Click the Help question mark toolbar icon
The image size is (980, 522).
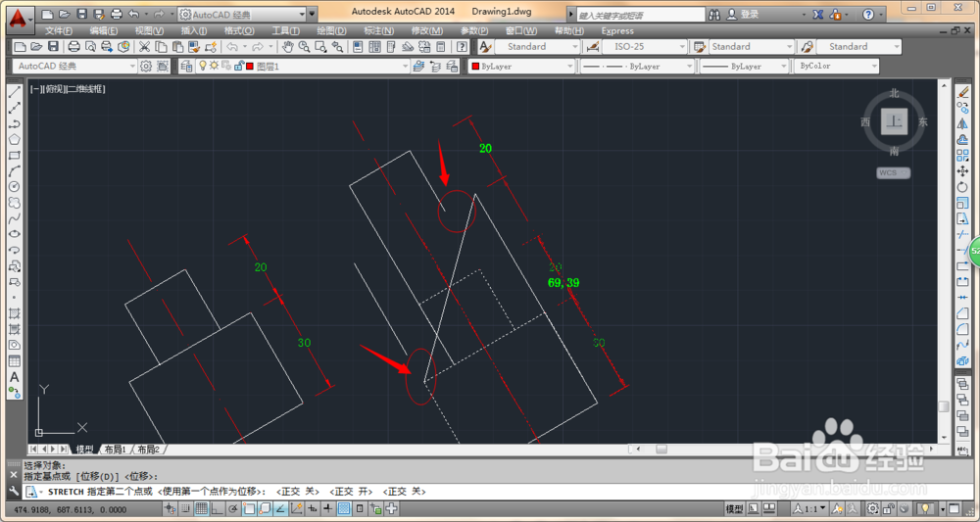click(462, 47)
